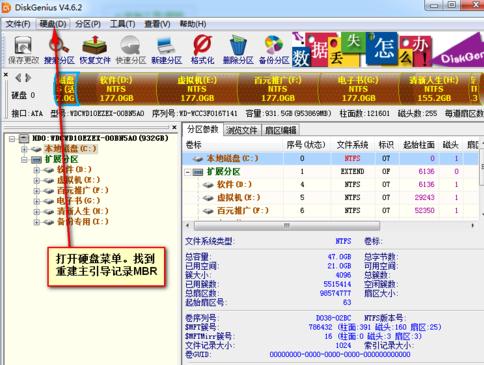Close the disk bar with the small x
Screen dimensions: 484x365
point(6,75)
